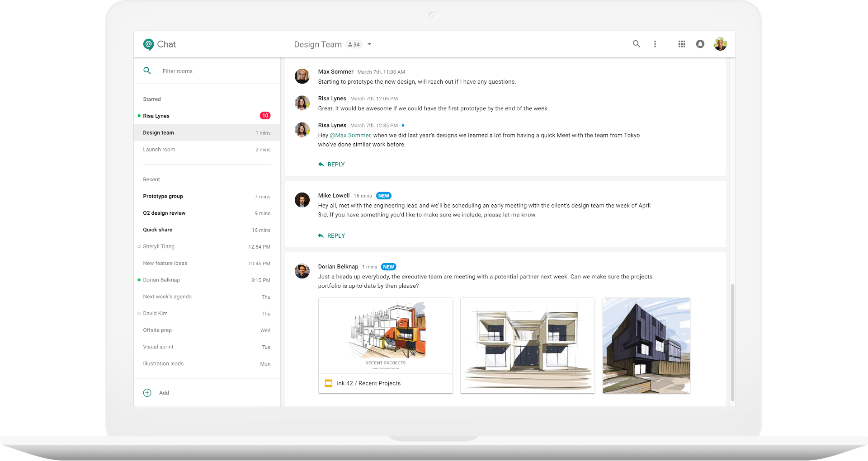
Task: Open the @Max Sommer mention link
Action: point(350,135)
